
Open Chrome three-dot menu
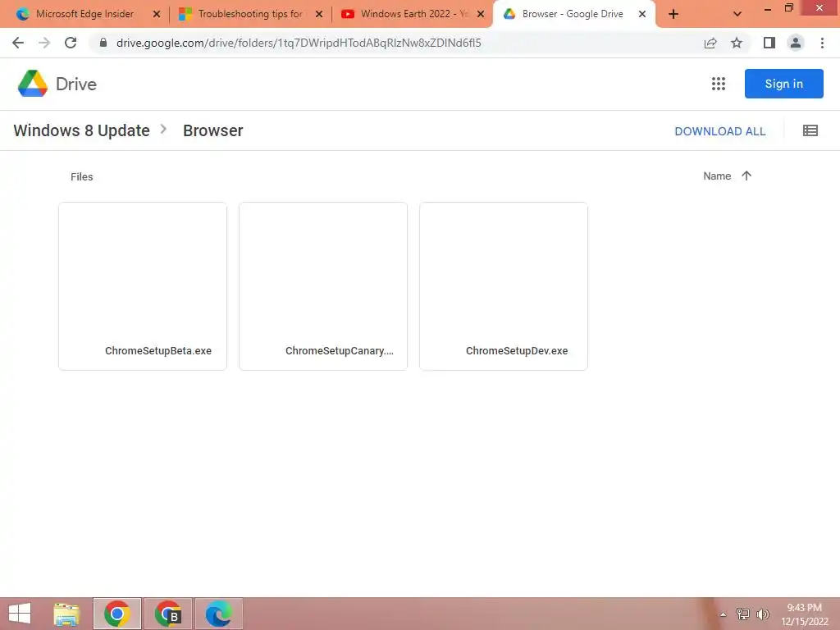point(822,43)
